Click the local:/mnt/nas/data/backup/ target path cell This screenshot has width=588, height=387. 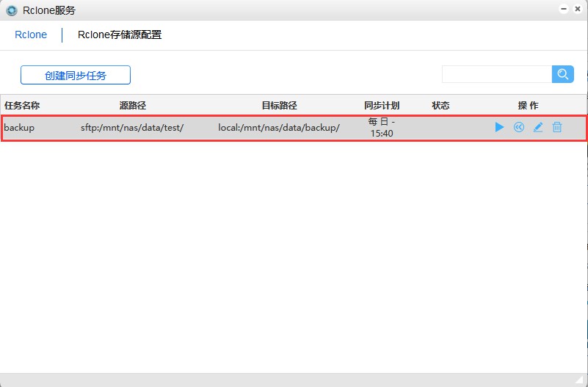tap(279, 128)
